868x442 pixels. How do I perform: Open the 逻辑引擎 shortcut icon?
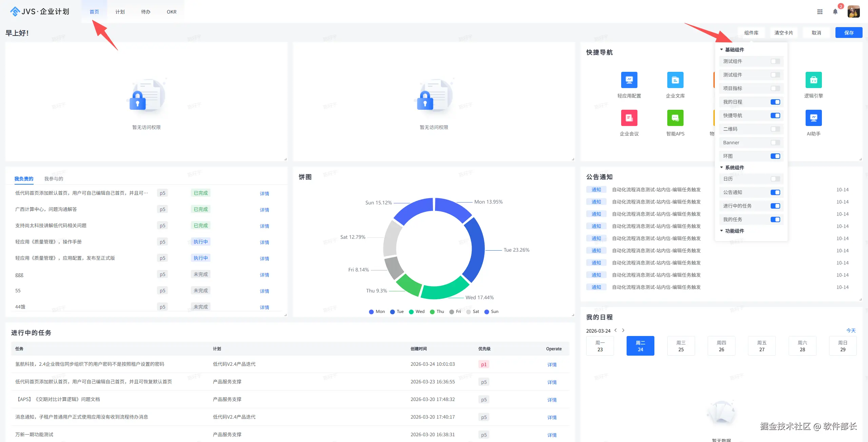[x=813, y=80]
